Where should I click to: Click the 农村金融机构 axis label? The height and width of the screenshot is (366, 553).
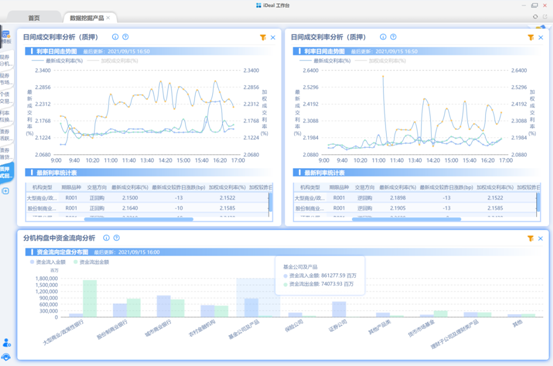pos(202,329)
